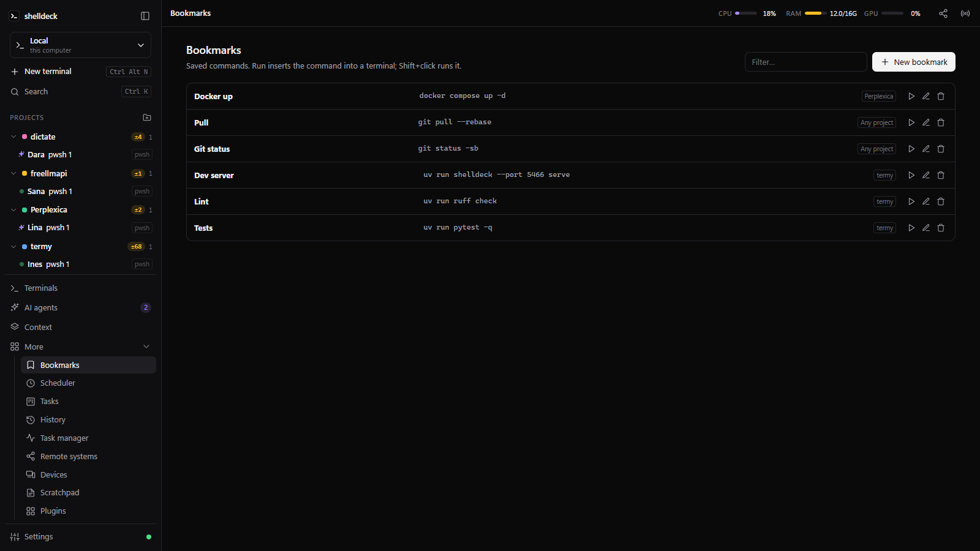The width and height of the screenshot is (980, 551).
Task: Run the Dev server bookmark
Action: tap(911, 175)
